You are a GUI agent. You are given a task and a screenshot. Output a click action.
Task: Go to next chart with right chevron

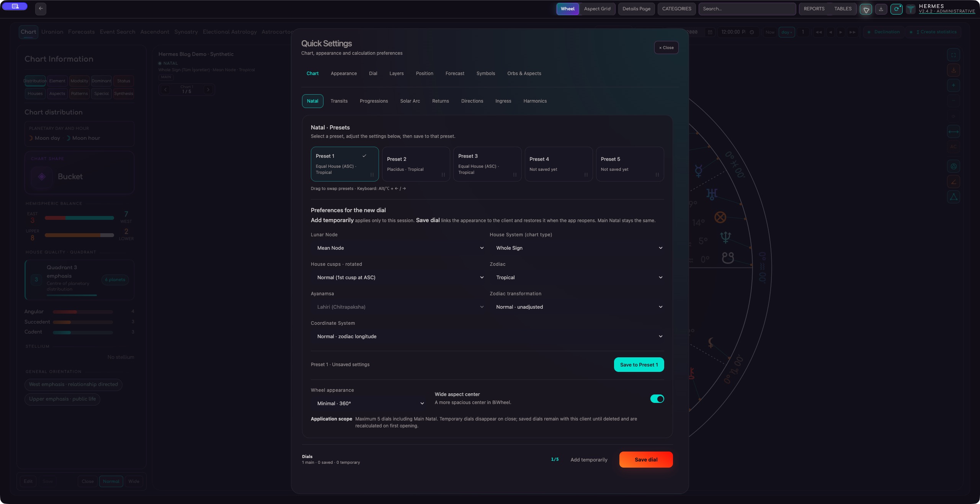(x=208, y=90)
